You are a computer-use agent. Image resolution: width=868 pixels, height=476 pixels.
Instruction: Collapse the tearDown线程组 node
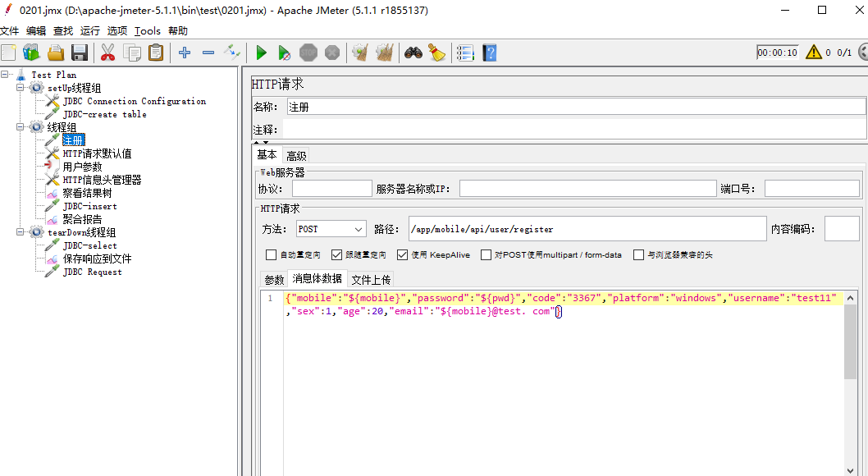tap(20, 232)
